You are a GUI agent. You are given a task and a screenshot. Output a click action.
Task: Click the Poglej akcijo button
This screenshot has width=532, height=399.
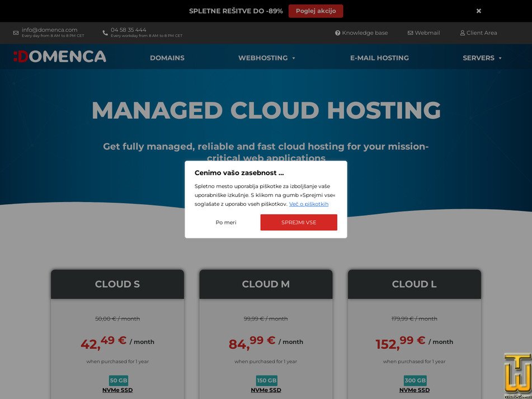(316, 11)
